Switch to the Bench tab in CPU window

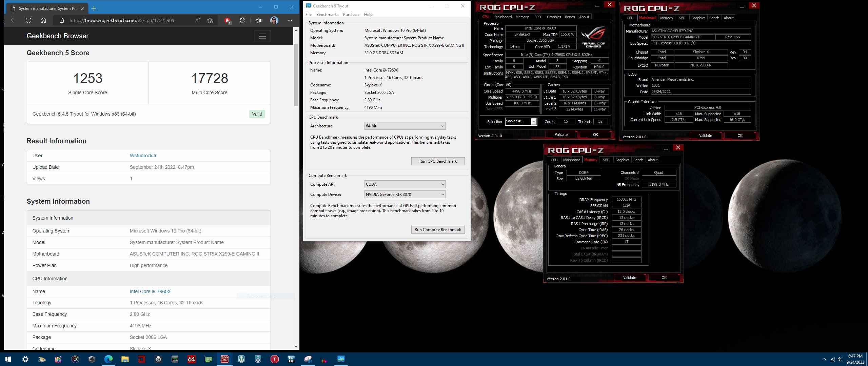570,17
